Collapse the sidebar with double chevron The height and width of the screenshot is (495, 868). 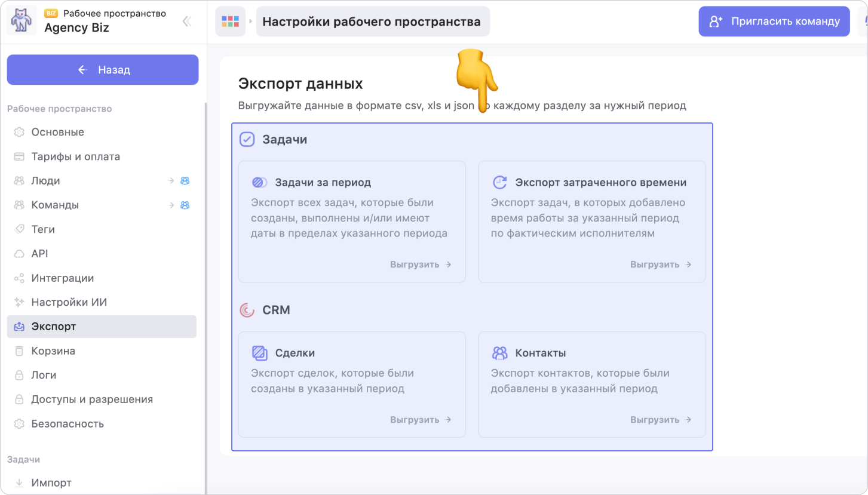coord(187,21)
